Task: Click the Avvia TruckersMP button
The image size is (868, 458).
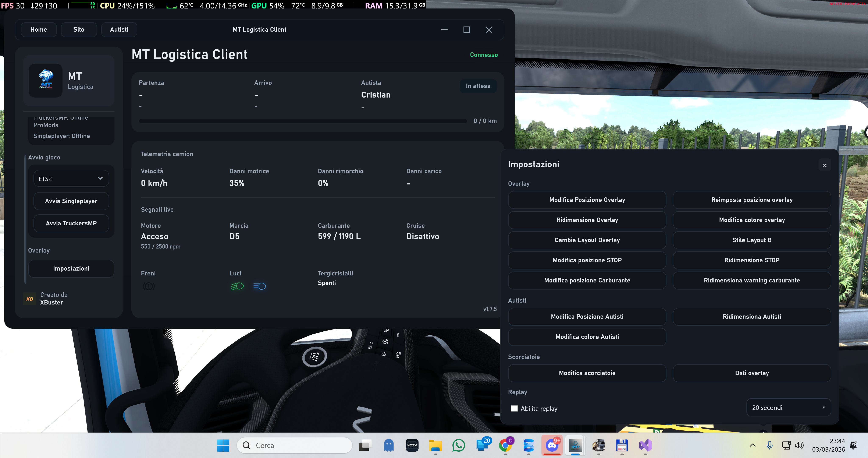Action: [x=71, y=223]
